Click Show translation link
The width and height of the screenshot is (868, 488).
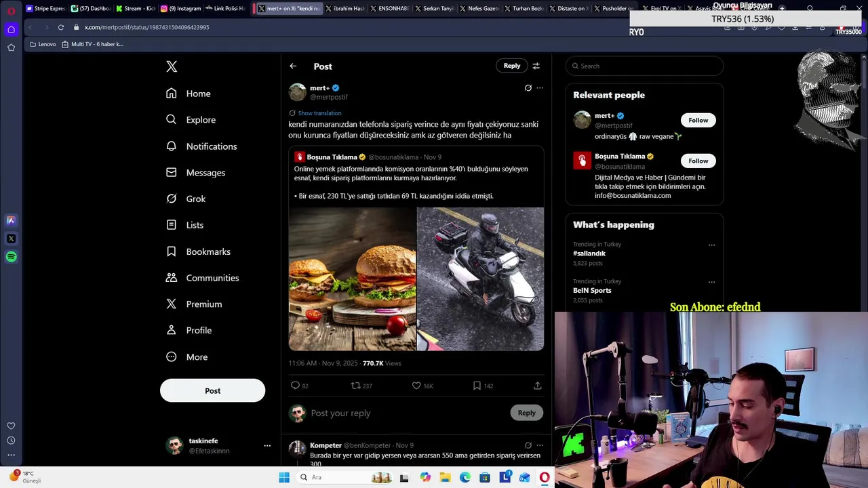tap(319, 113)
